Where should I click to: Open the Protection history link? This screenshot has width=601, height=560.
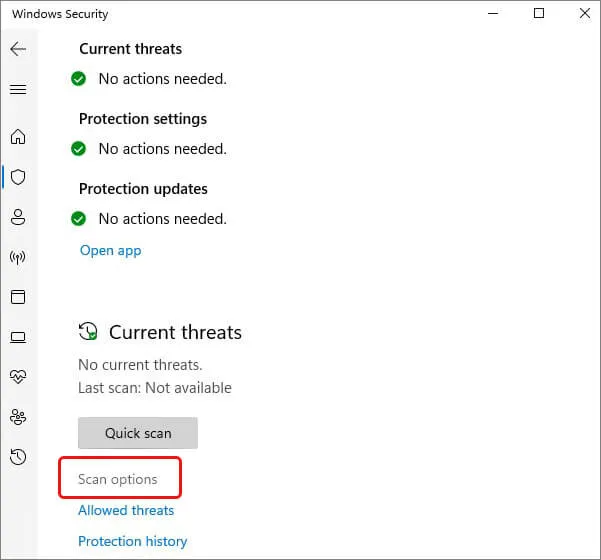pyautogui.click(x=133, y=541)
